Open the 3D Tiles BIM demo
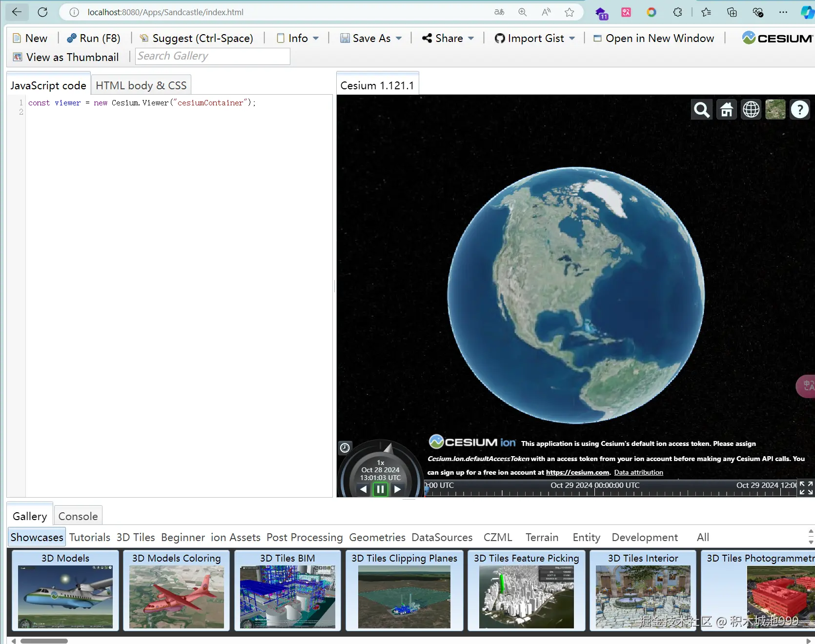This screenshot has width=815, height=644. [287, 590]
